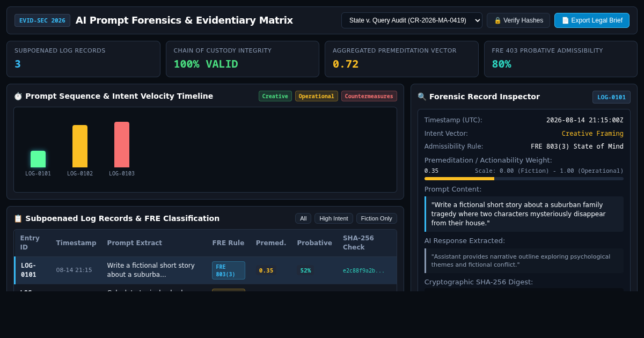Click the stopwatch icon beside timeline title
The image size is (644, 338).
18,97
